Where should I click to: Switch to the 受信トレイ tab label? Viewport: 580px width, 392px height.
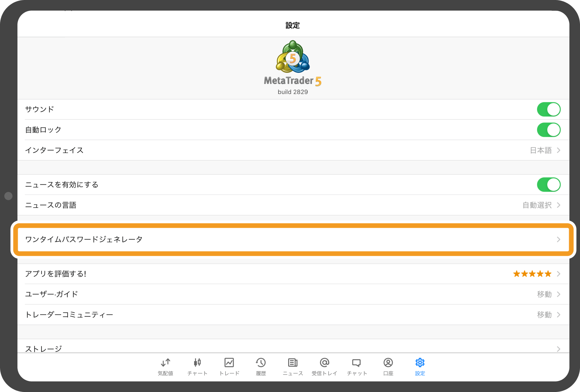[325, 373]
